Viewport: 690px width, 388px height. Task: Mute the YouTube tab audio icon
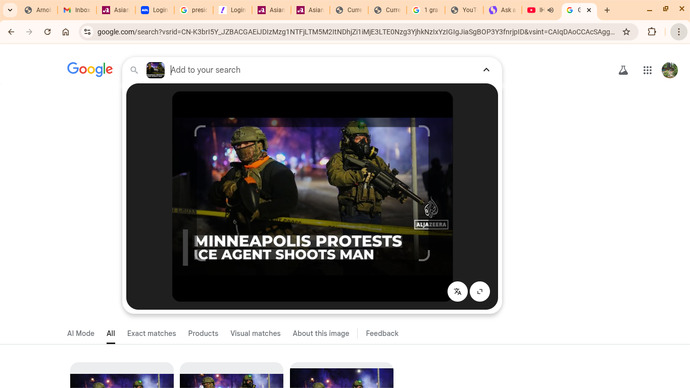[550, 10]
